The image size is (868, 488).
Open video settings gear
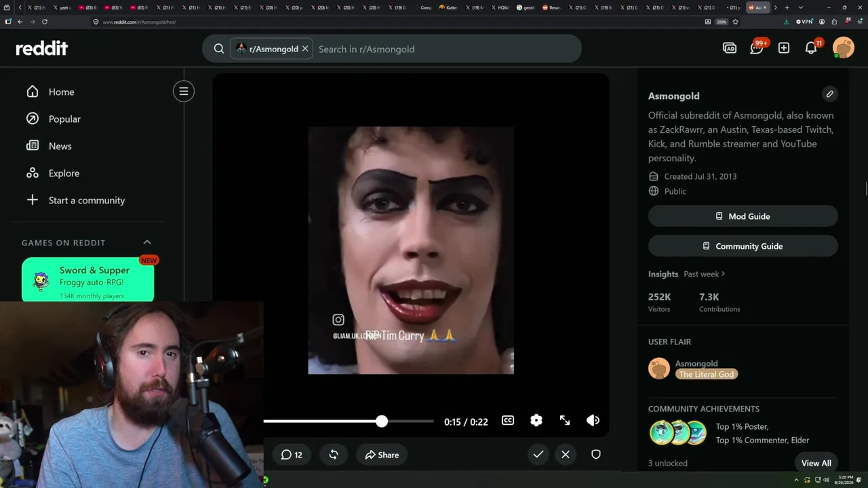point(536,421)
